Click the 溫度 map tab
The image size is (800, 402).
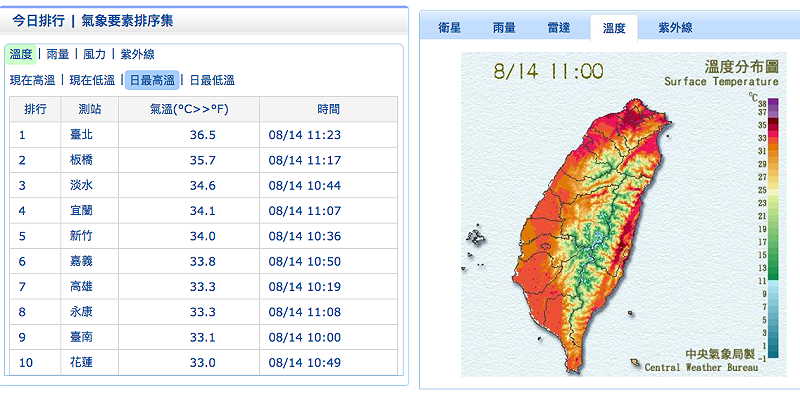[614, 28]
